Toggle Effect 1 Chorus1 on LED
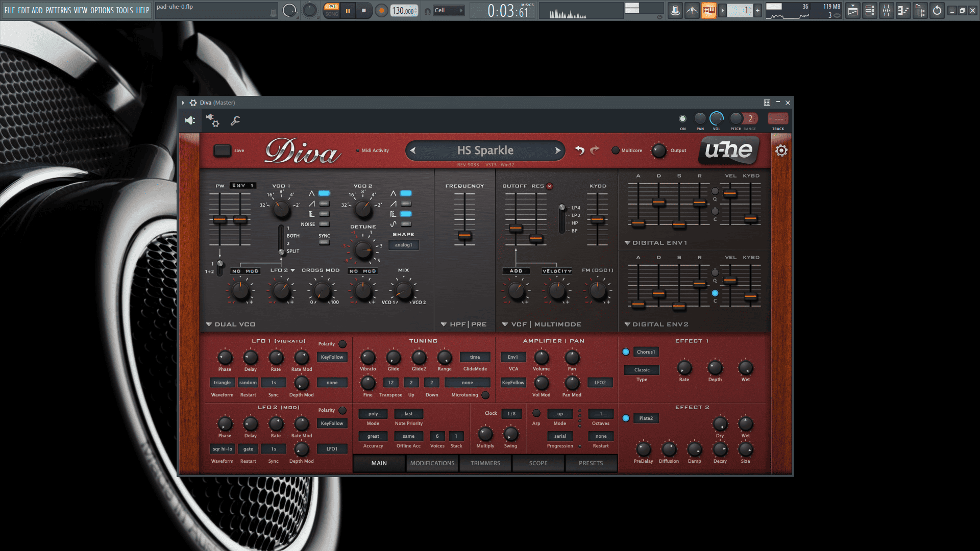 click(626, 352)
